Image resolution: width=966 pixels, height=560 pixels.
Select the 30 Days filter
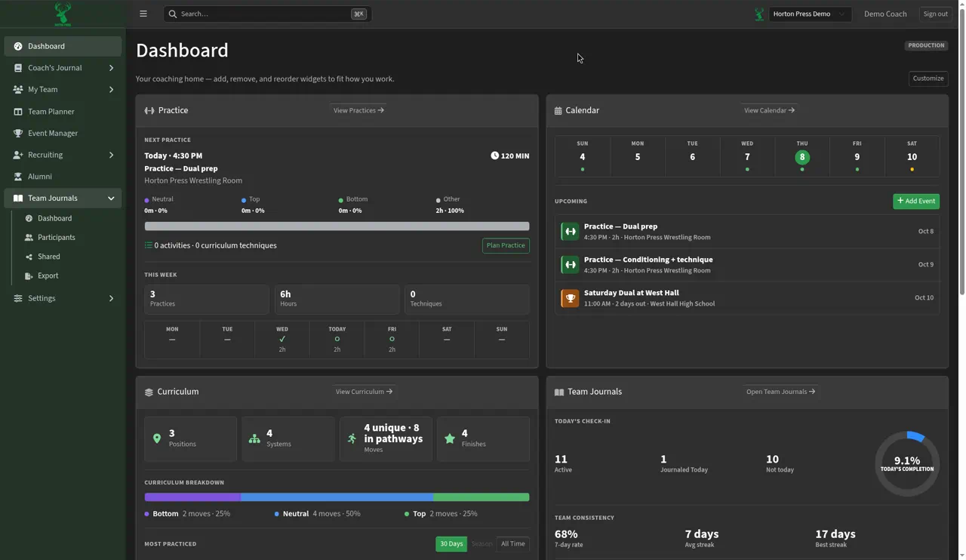(x=451, y=544)
